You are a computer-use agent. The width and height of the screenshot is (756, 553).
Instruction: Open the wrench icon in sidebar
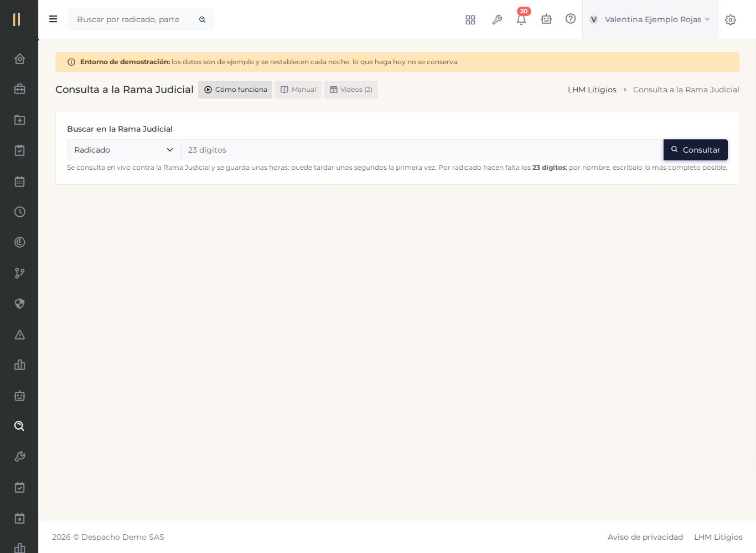coord(19,457)
